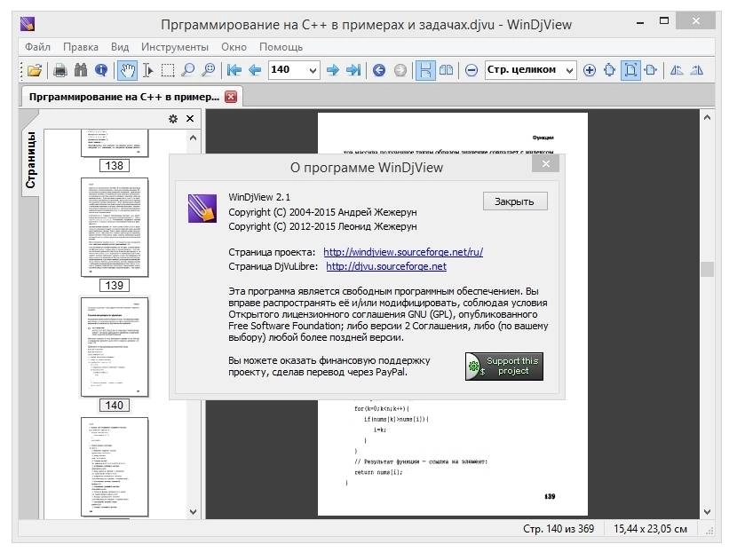Screen dimensions: 737x560
Task: Minimize the WinDjView window
Action: (x=639, y=22)
